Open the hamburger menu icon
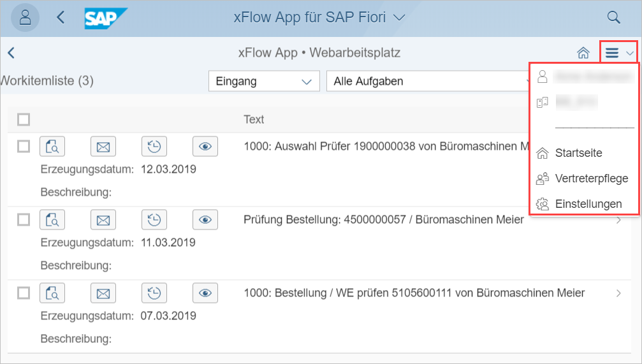The height and width of the screenshot is (364, 642). [x=612, y=53]
